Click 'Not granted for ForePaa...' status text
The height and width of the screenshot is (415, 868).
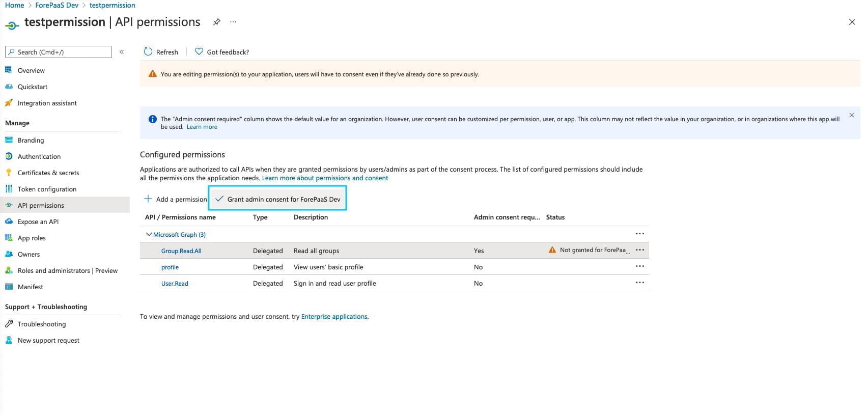pos(595,250)
